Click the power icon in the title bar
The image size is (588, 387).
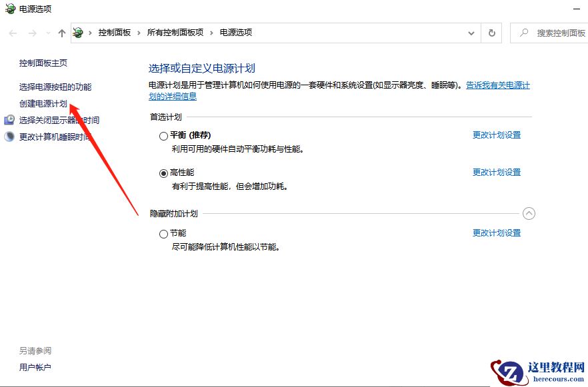coord(9,9)
